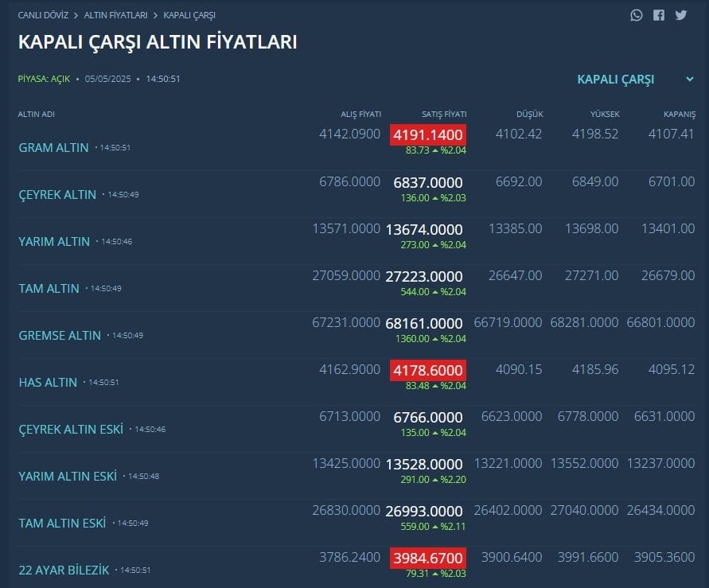View TAM ALTIN price page
The image size is (709, 588).
click(x=49, y=289)
